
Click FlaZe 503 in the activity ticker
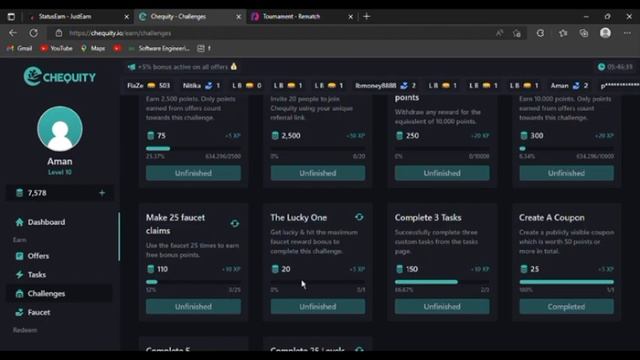click(x=148, y=85)
